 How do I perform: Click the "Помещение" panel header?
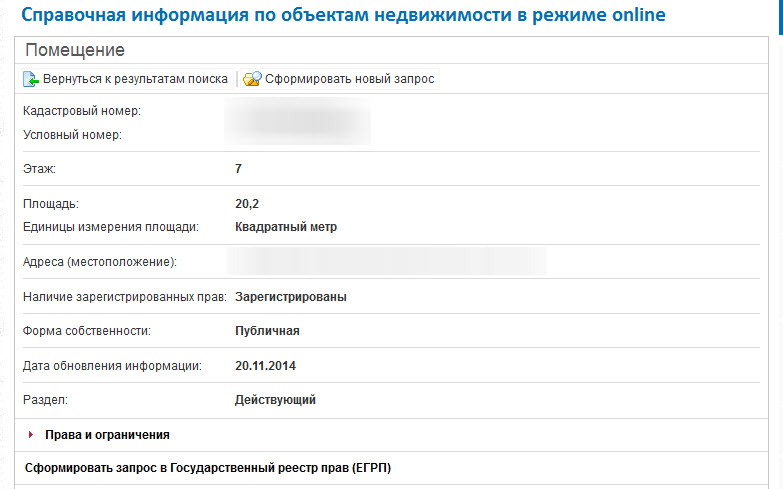tap(75, 50)
